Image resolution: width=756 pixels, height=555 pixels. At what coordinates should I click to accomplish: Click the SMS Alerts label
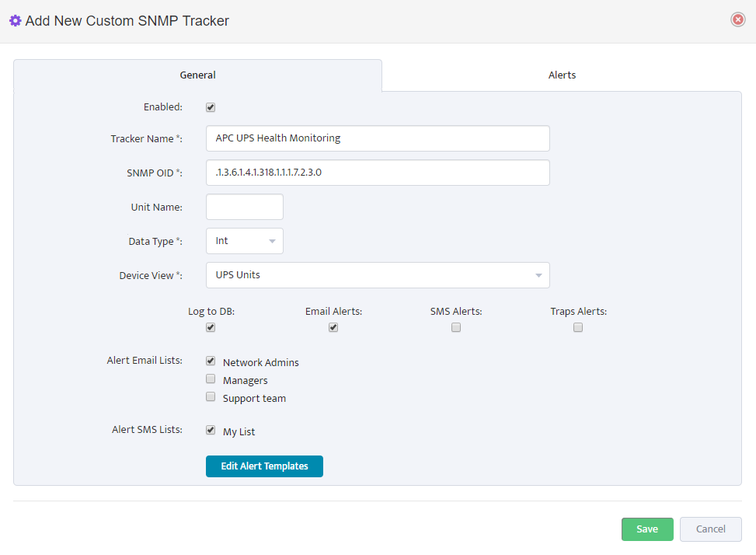coord(456,312)
